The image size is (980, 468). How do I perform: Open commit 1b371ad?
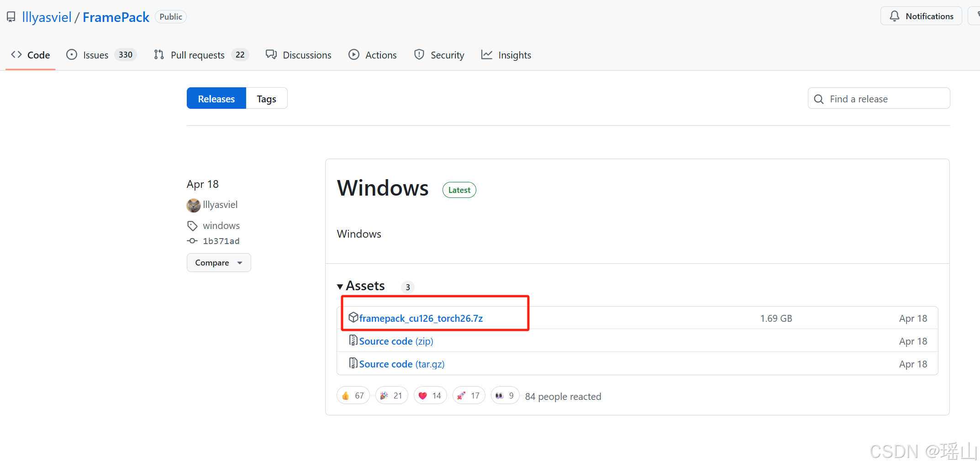pyautogui.click(x=221, y=241)
